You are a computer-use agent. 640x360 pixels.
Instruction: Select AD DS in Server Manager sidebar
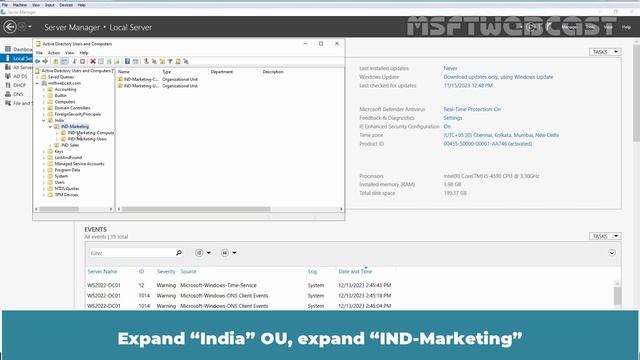point(16,76)
